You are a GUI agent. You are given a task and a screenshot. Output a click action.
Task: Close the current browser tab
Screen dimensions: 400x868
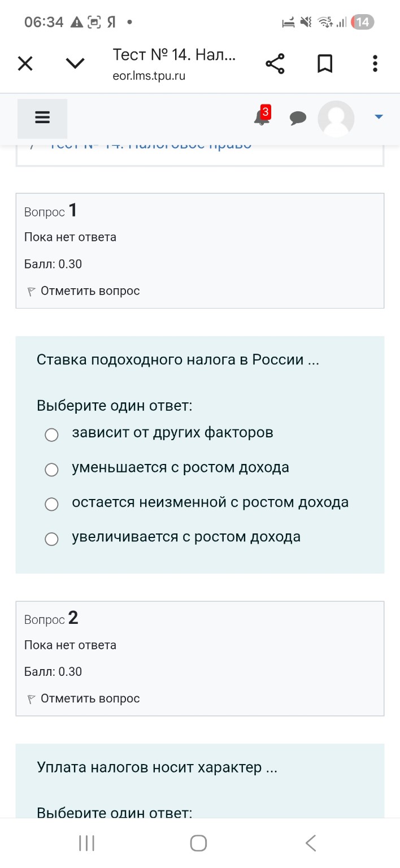coord(25,63)
